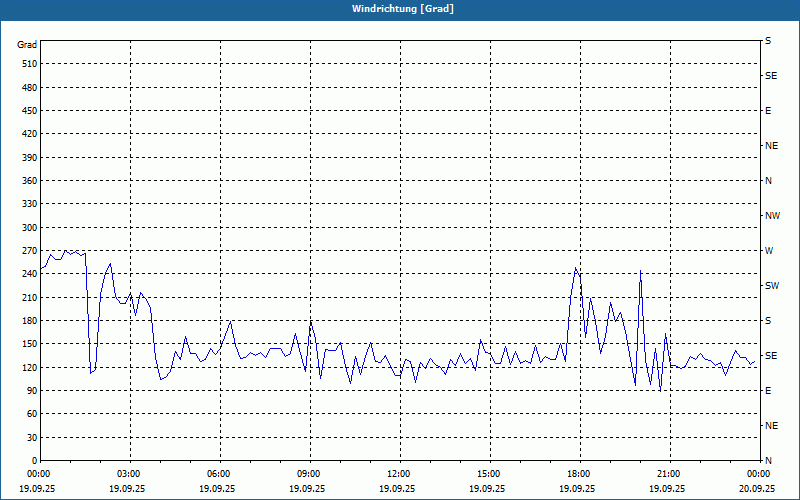Select the 15:00 time label
800x500 pixels.
click(x=490, y=474)
